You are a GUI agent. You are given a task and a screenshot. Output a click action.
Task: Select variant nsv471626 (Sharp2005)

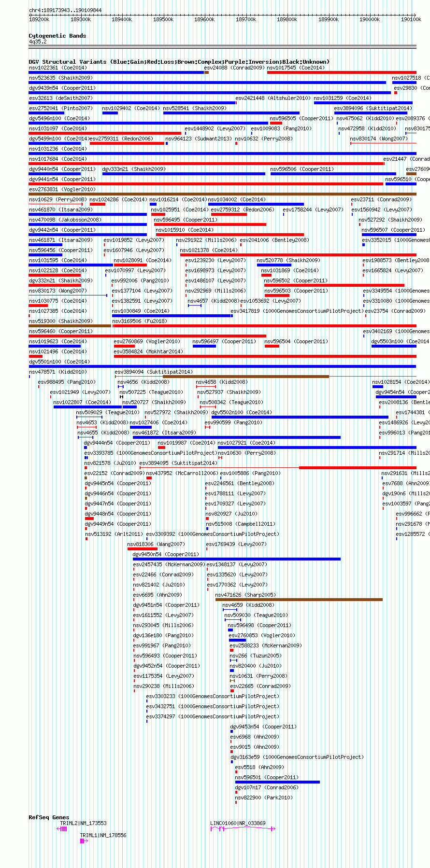[x=245, y=595]
